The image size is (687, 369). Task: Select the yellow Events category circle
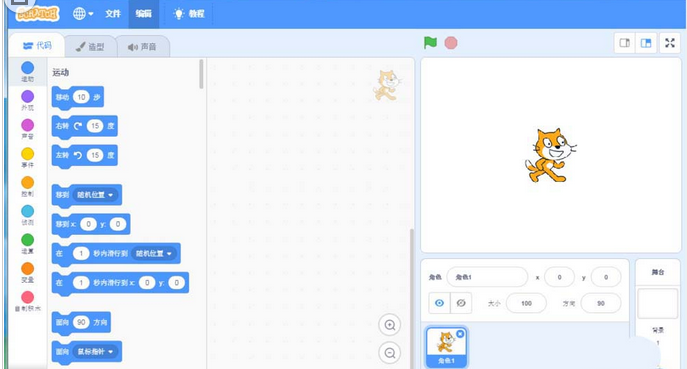[28, 154]
